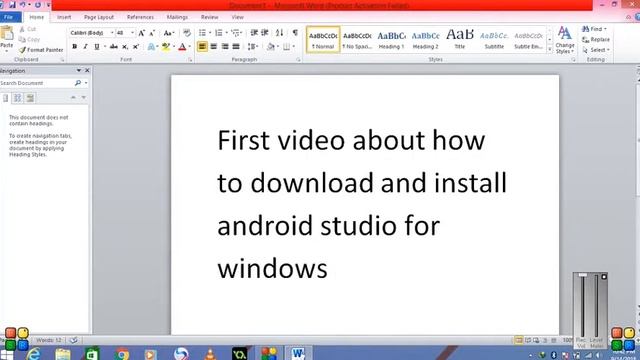The width and height of the screenshot is (640, 360).
Task: Switch to the Page Layout tab
Action: tap(99, 17)
